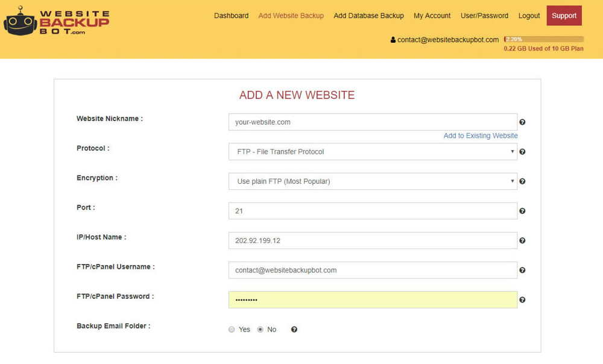Image resolution: width=603 pixels, height=364 pixels.
Task: Click help icon beside IP/Host Name field
Action: click(522, 240)
